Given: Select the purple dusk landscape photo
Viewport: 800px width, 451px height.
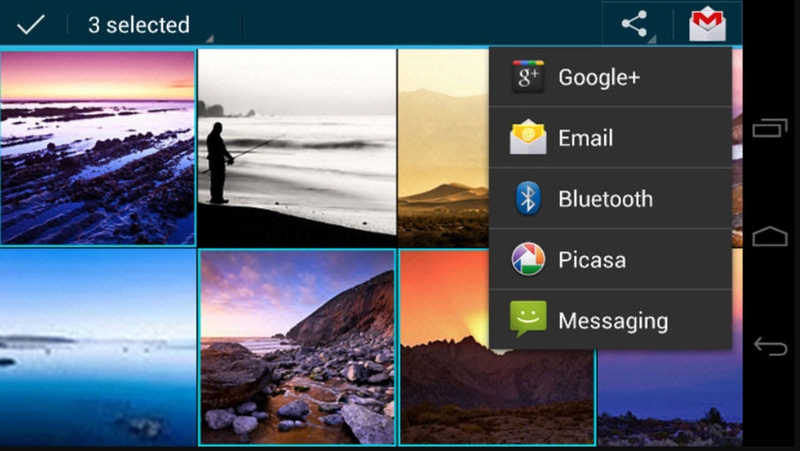Looking at the screenshot, I should 670,398.
